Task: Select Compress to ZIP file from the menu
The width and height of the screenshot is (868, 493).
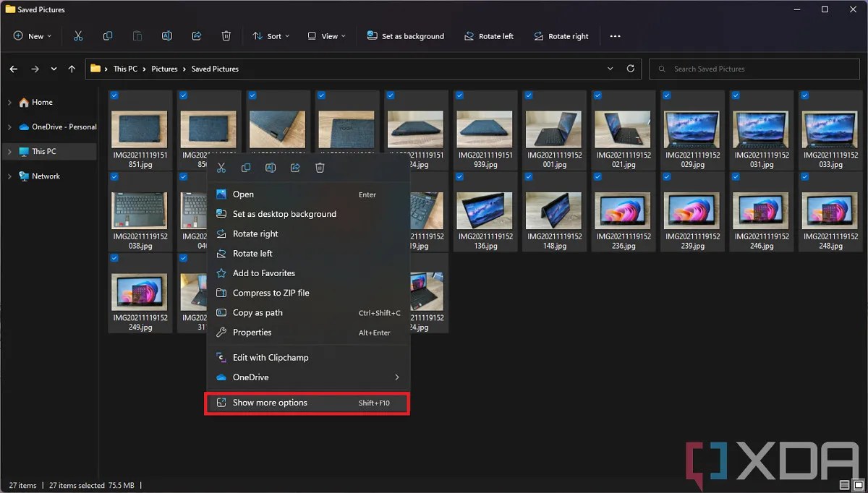Action: point(270,293)
